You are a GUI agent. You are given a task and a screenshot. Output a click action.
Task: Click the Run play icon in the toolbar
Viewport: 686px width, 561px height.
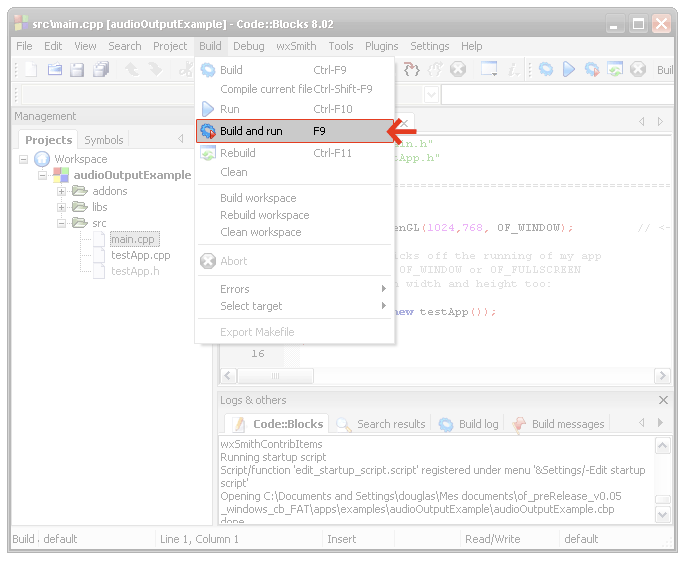(568, 69)
